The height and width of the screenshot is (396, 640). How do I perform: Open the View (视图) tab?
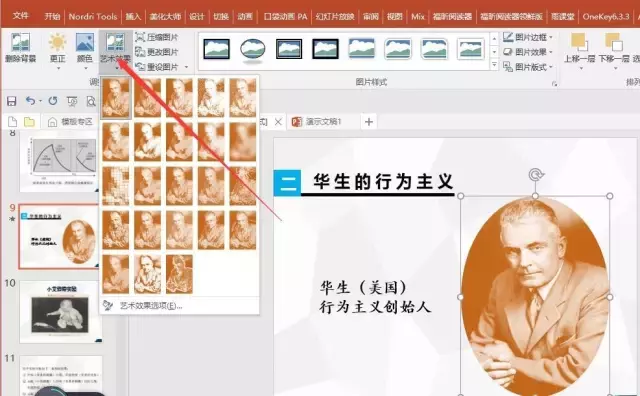(x=395, y=16)
